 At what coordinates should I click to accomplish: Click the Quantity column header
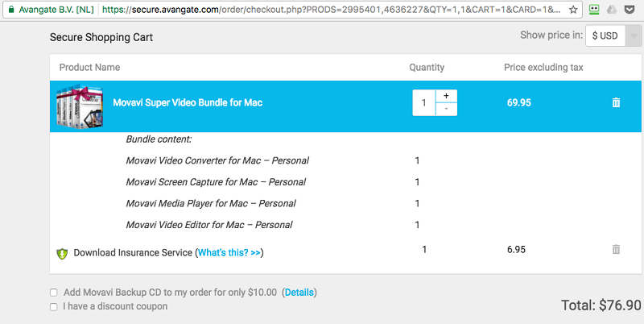[x=427, y=68]
